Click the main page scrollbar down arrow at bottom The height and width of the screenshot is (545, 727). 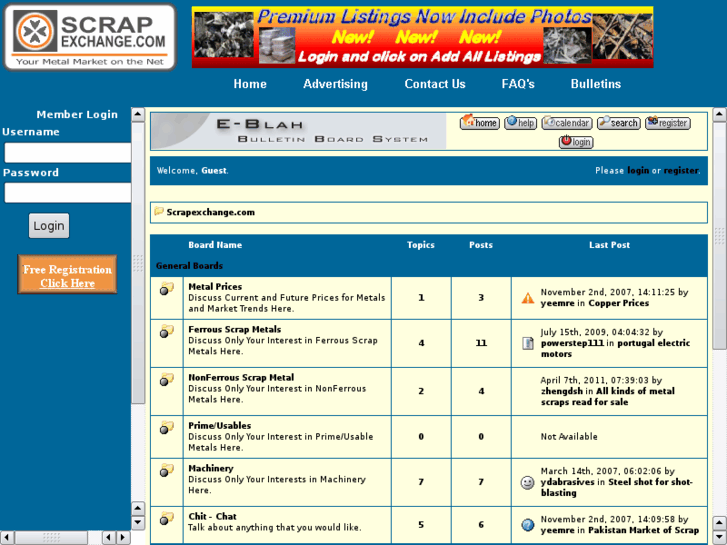(719, 537)
